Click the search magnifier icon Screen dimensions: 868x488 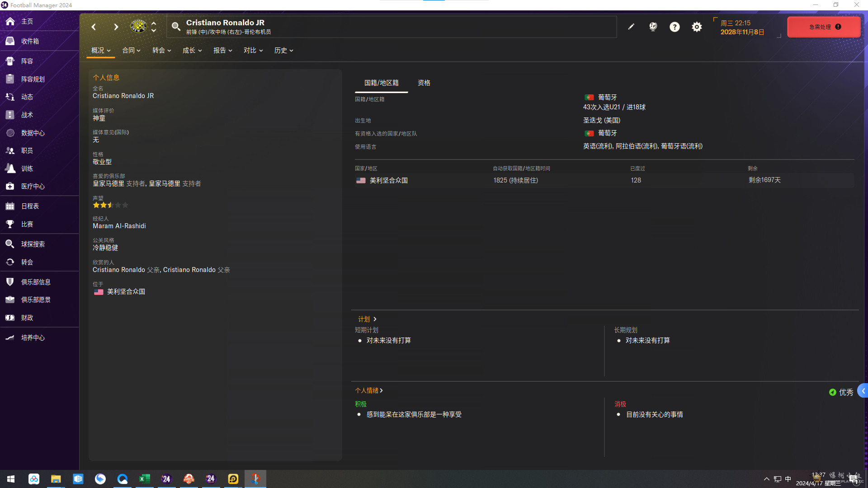pos(176,27)
